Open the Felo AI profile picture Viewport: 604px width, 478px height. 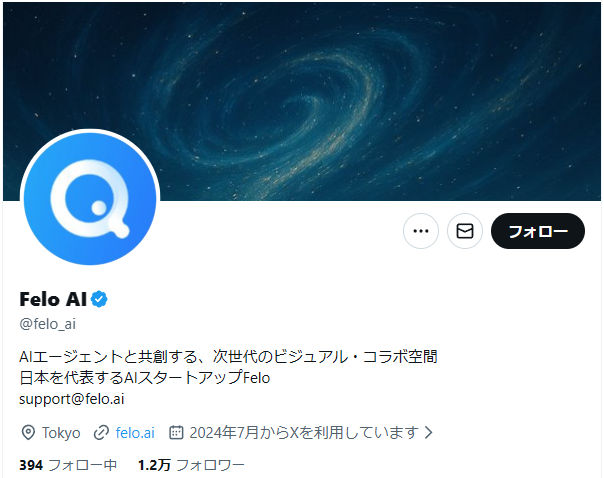point(90,199)
